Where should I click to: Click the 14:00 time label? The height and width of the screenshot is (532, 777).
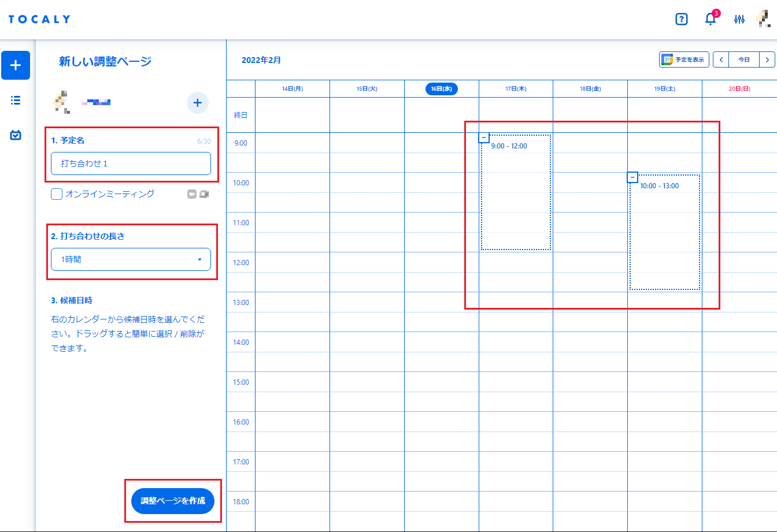pyautogui.click(x=240, y=343)
